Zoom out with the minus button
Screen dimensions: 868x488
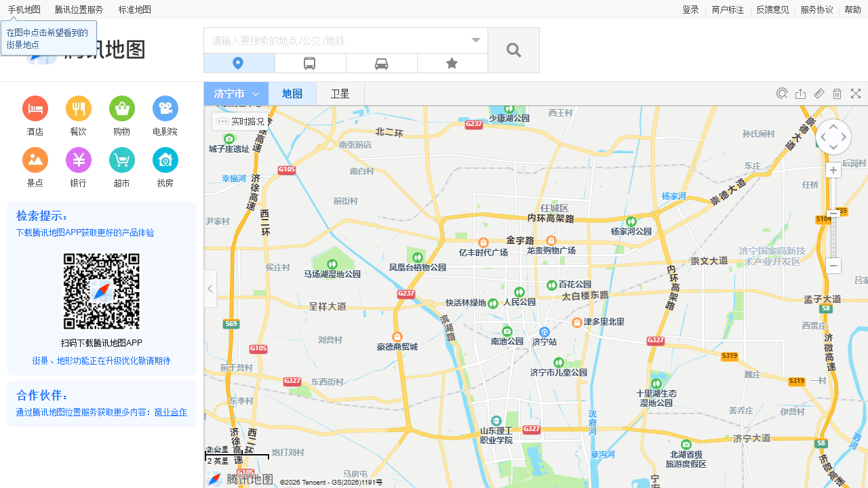pos(833,266)
